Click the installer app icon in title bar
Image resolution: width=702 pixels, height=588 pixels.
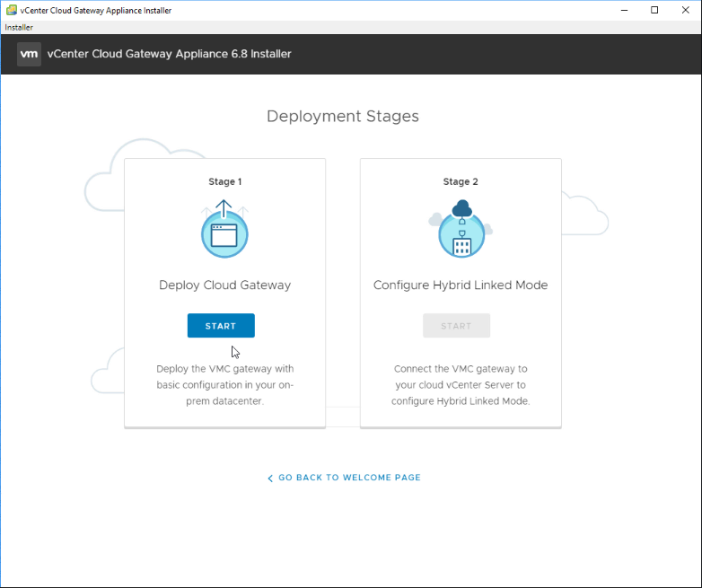click(11, 10)
